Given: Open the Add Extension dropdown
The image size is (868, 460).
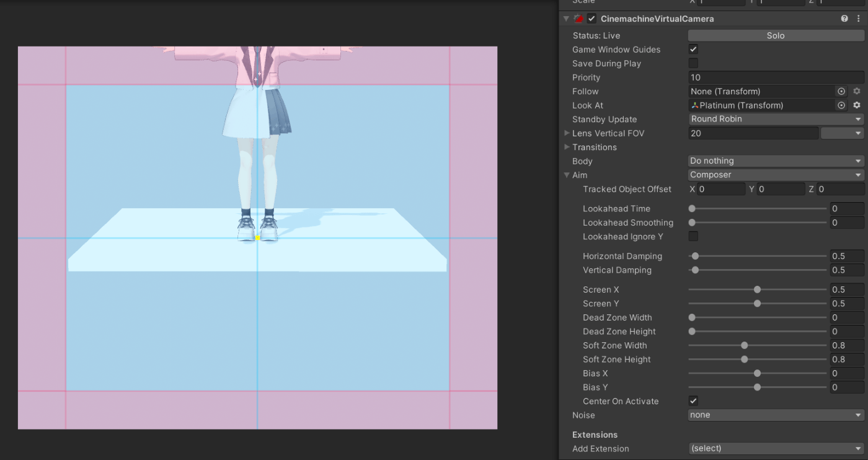Looking at the screenshot, I should (x=776, y=448).
